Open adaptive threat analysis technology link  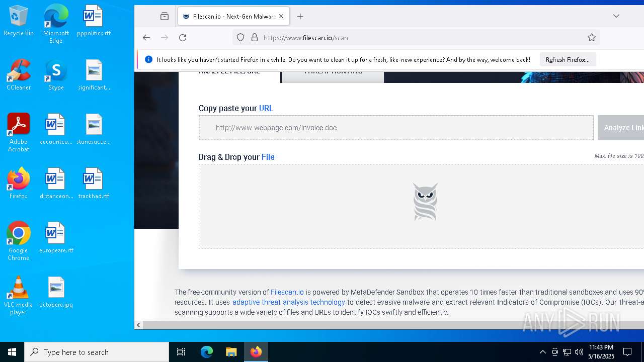(289, 302)
